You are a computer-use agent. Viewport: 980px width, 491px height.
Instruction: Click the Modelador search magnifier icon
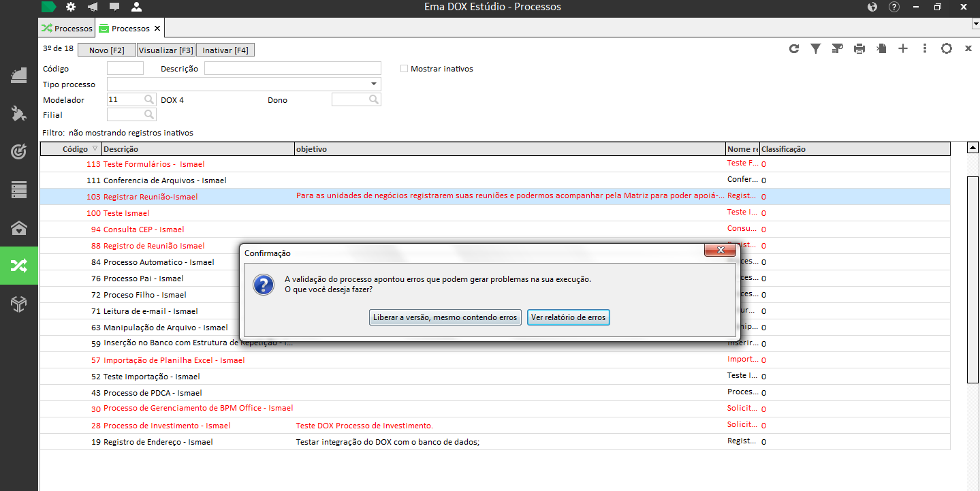149,99
